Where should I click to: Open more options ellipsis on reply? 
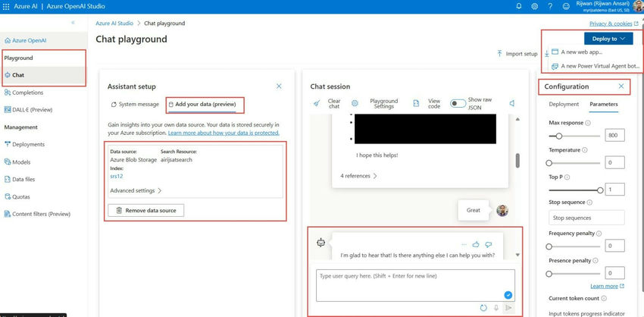click(x=464, y=244)
